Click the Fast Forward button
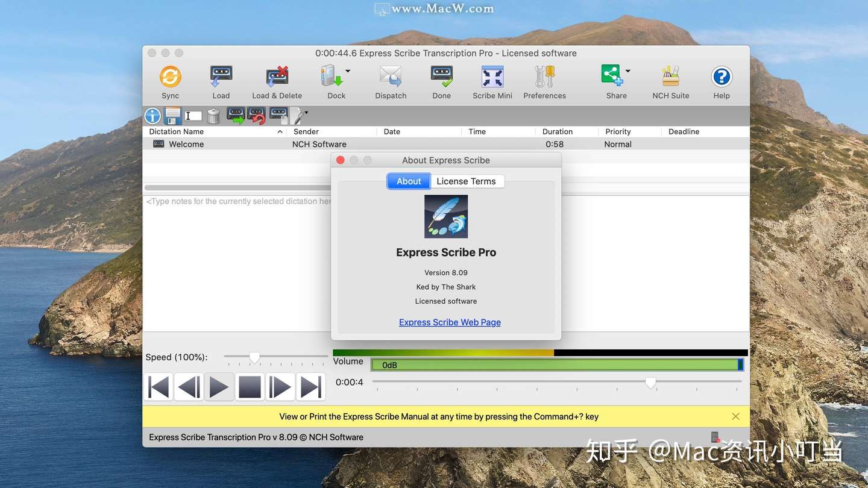The height and width of the screenshot is (488, 868). [x=280, y=387]
